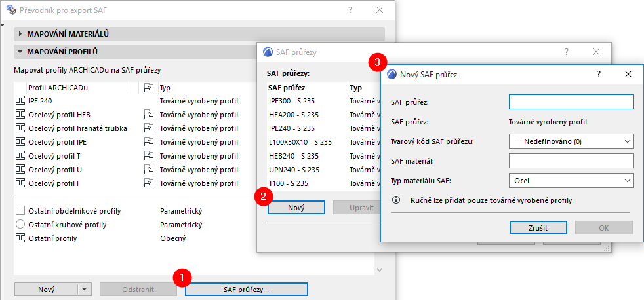Select IPE240 - S 235 cross-section
The image size is (644, 300).
[x=324, y=128]
